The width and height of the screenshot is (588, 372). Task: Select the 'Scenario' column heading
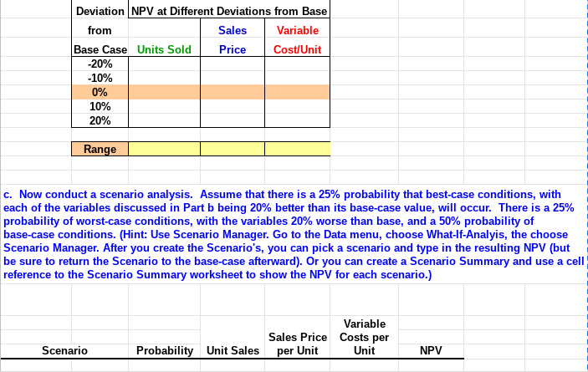click(x=64, y=350)
